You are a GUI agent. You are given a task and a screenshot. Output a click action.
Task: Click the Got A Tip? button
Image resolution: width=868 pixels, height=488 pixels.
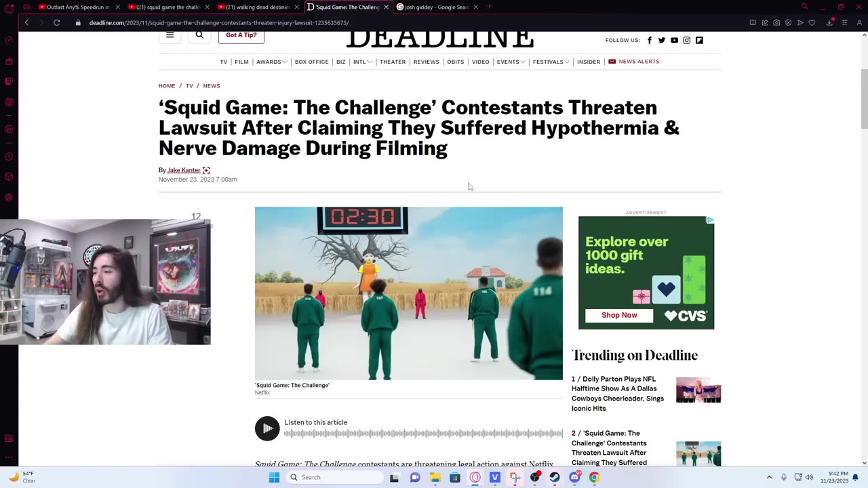[x=241, y=35]
